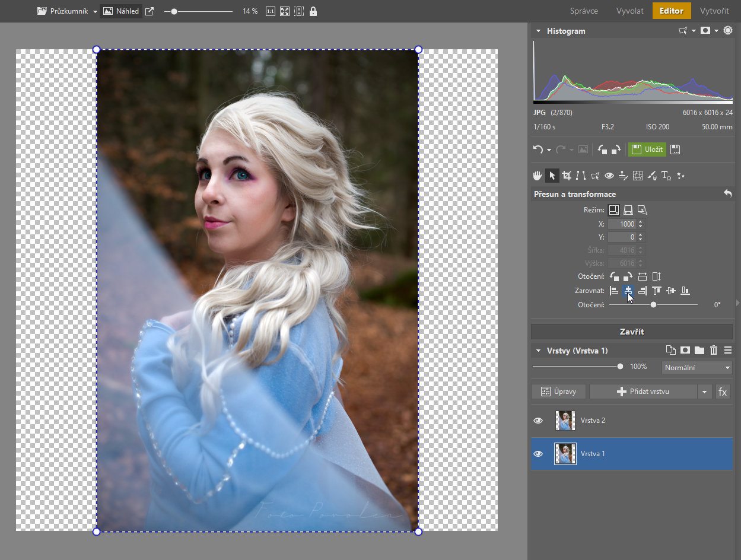Create a new layer group folder
This screenshot has height=560, width=741.
699,350
